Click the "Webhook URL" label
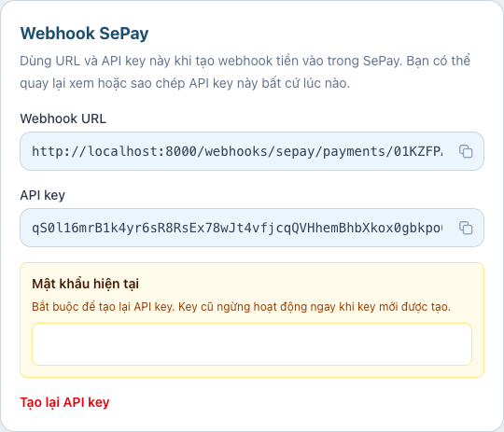 click(63, 118)
